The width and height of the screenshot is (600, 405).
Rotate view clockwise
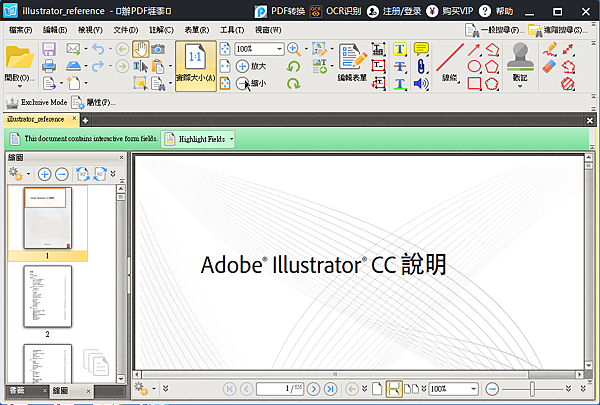(293, 83)
